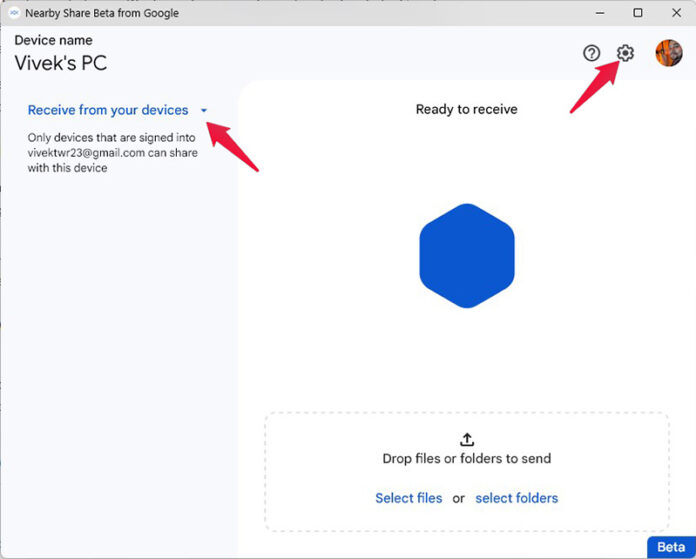This screenshot has height=559, width=696.
Task: Click the "Ready to receive" status text
Action: (466, 109)
